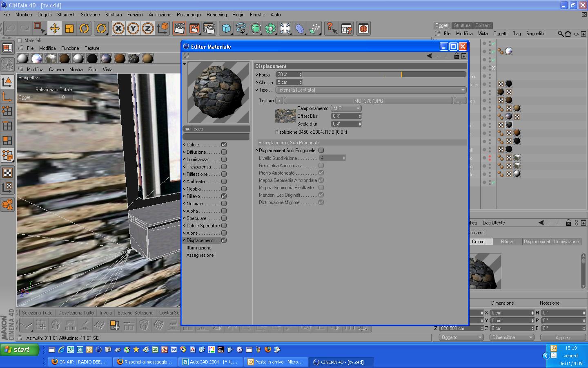
Task: Select the Scale tool in the toolbar
Action: [x=69, y=28]
